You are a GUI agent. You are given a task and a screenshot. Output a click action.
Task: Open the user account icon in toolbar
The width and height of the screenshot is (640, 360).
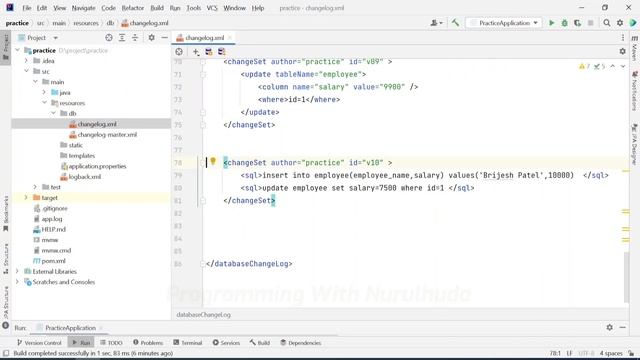click(x=436, y=23)
